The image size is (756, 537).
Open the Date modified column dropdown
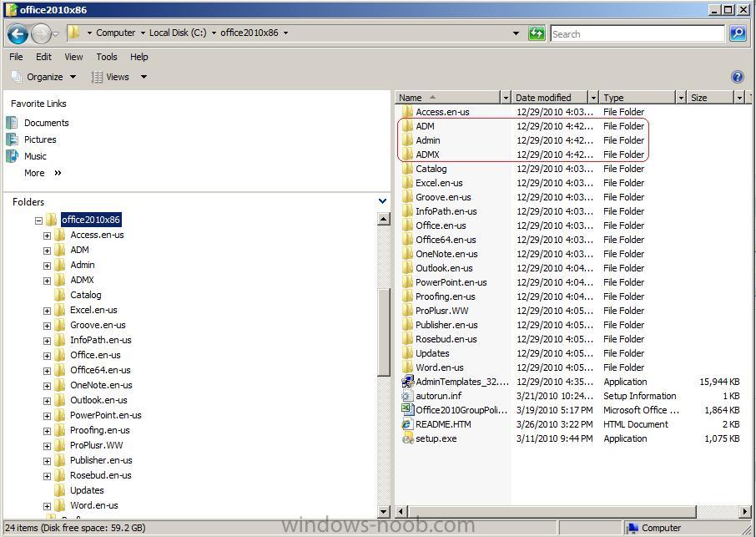tap(593, 98)
